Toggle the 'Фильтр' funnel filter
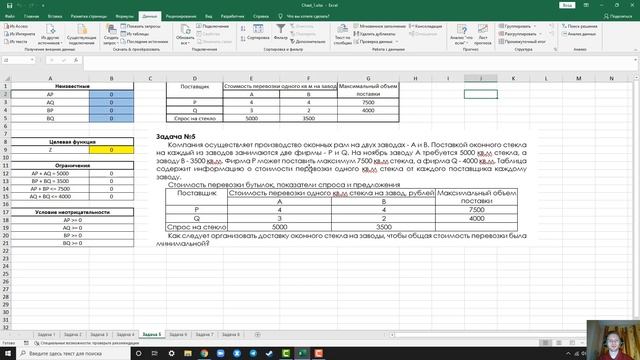Screen dimensions: 640x360 pyautogui.click(x=281, y=32)
